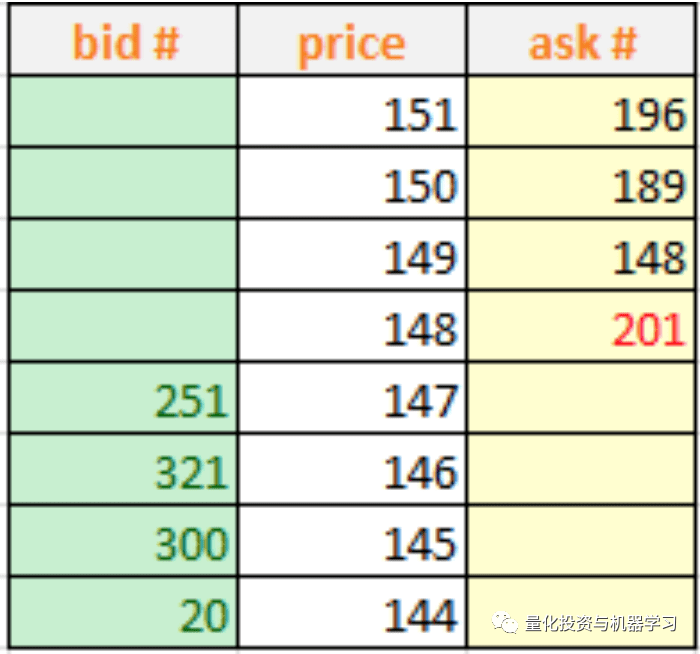Click the bid cell showing 20
Viewport: 700px width, 654px height.
pos(124,613)
